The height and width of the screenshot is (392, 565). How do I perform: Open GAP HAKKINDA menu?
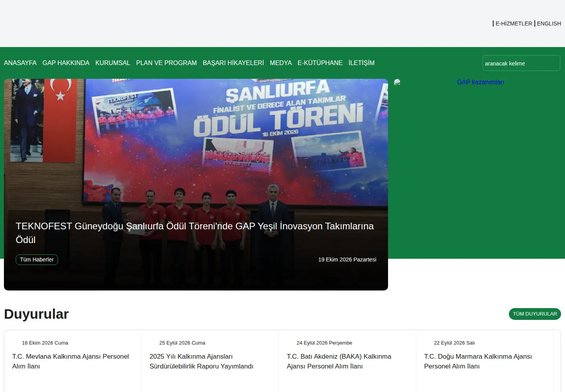66,63
